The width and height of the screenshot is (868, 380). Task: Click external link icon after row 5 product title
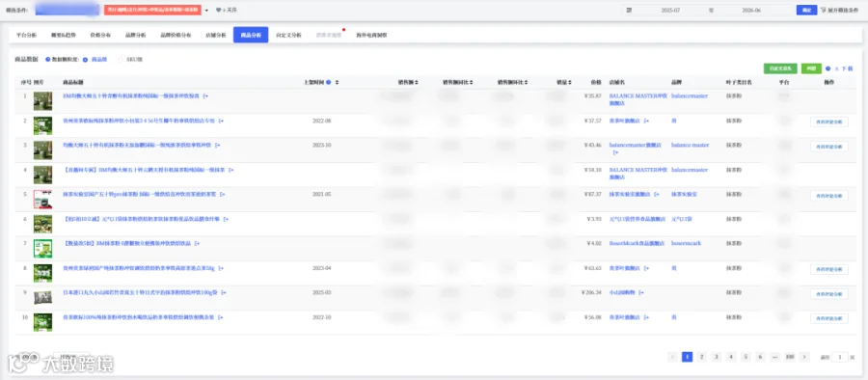click(223, 195)
